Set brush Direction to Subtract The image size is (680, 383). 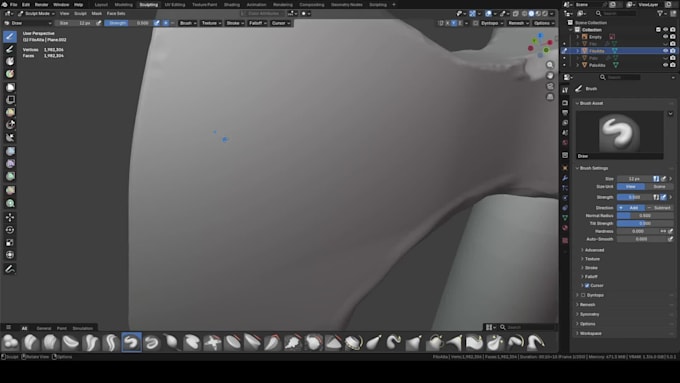[659, 208]
